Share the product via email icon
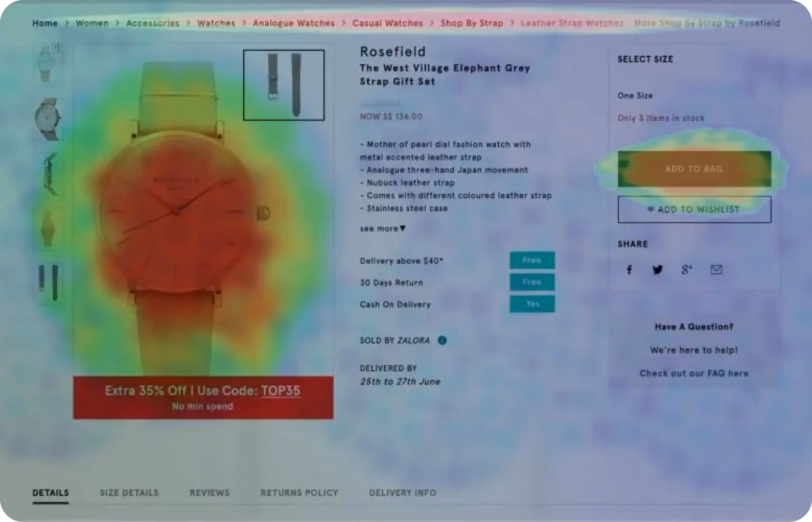Screen dimensions: 812x522 [716, 270]
